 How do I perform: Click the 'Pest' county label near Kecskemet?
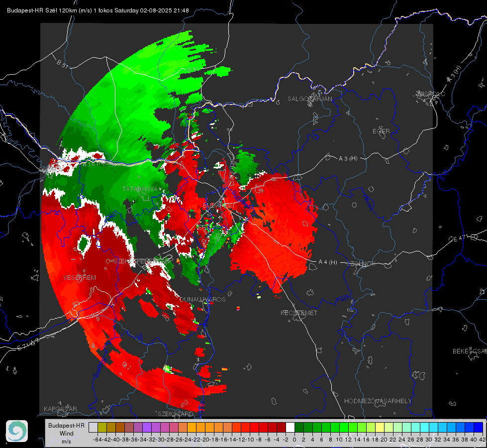point(343,300)
